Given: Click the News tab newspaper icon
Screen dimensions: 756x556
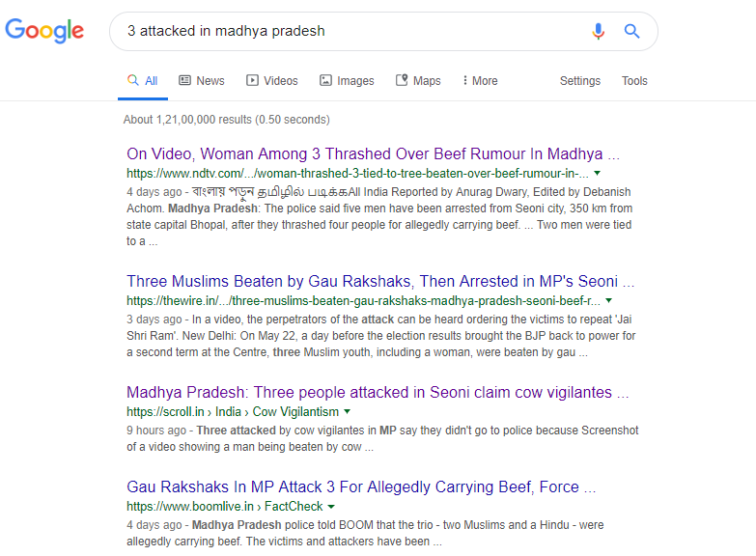Looking at the screenshot, I should 184,80.
